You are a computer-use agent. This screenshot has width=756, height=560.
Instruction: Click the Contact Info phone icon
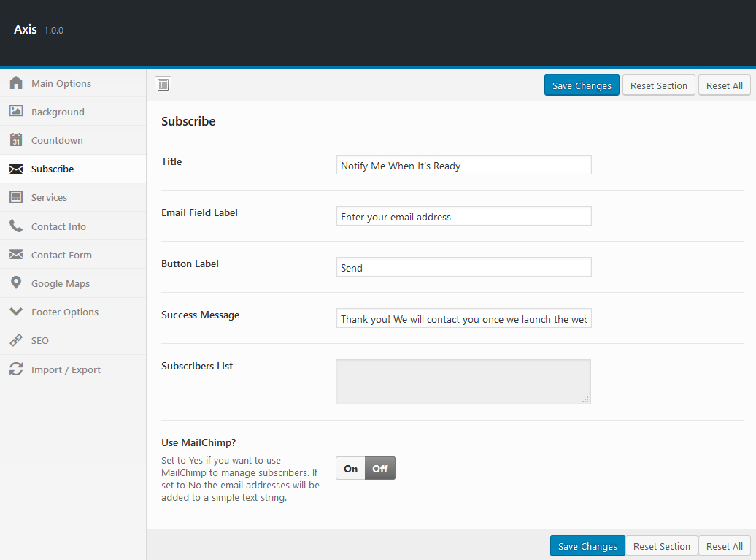point(16,226)
